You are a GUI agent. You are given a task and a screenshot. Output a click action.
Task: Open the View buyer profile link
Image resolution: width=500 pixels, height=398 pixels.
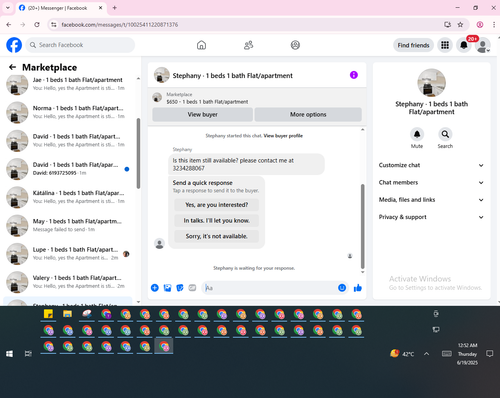[283, 136]
